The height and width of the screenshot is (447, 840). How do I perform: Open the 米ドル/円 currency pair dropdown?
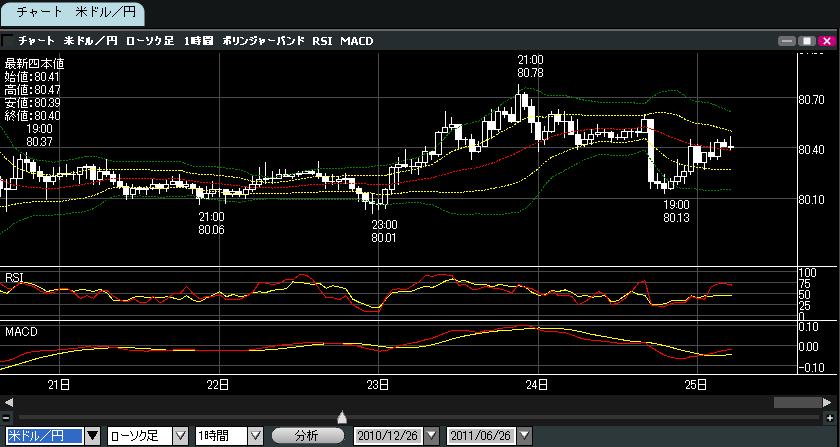92,436
